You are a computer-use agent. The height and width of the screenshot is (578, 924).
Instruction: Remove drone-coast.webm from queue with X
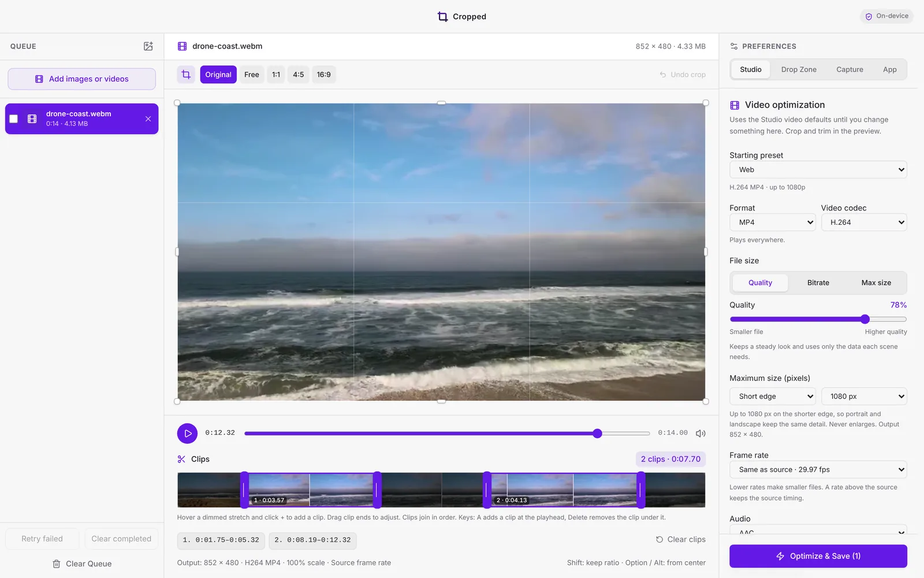coord(148,118)
